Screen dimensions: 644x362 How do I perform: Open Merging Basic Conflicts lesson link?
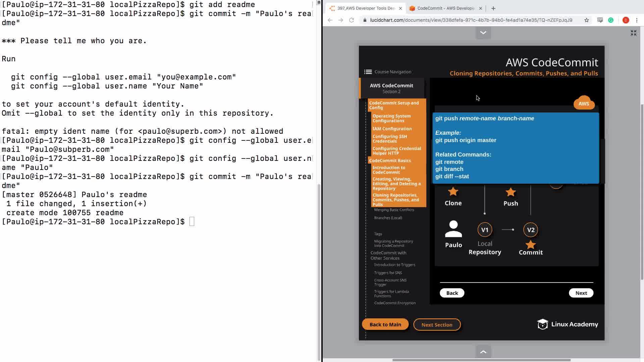click(394, 210)
